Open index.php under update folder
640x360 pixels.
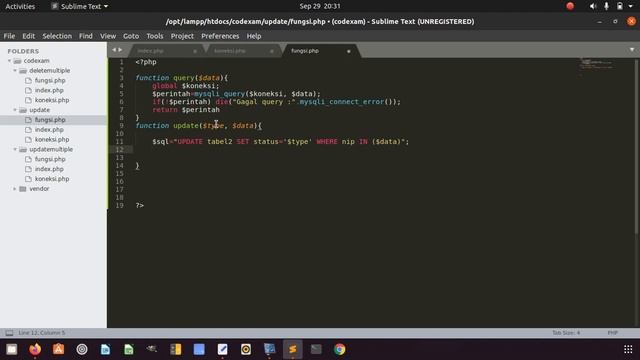[x=49, y=130]
